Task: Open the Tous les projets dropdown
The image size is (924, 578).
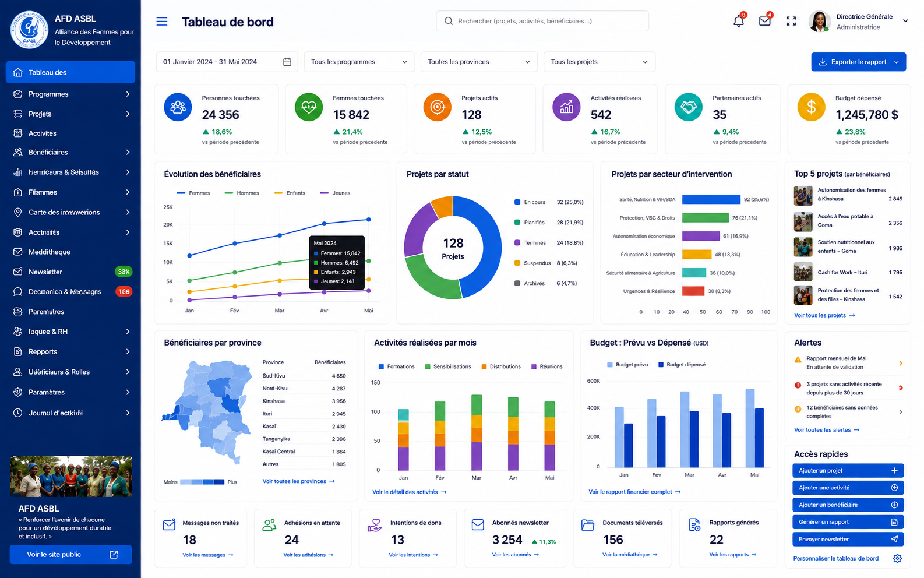Action: tap(599, 62)
